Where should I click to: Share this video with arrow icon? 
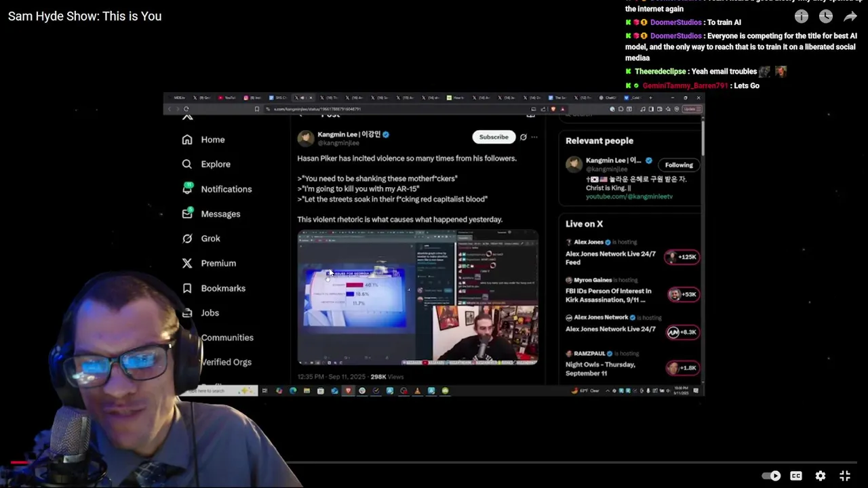850,16
